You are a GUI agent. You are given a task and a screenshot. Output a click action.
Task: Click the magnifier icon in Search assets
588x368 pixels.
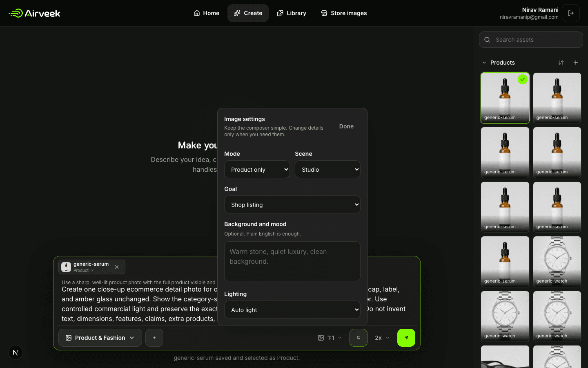click(x=487, y=40)
